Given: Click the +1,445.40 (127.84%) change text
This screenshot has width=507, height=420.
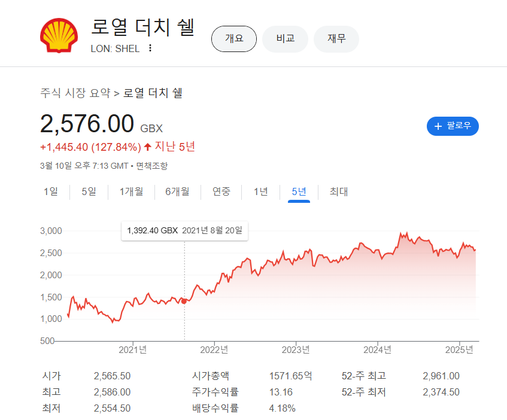Looking at the screenshot, I should [x=90, y=147].
